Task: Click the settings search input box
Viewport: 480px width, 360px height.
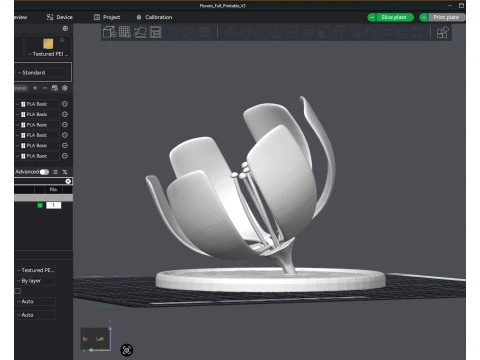Action: [39, 181]
